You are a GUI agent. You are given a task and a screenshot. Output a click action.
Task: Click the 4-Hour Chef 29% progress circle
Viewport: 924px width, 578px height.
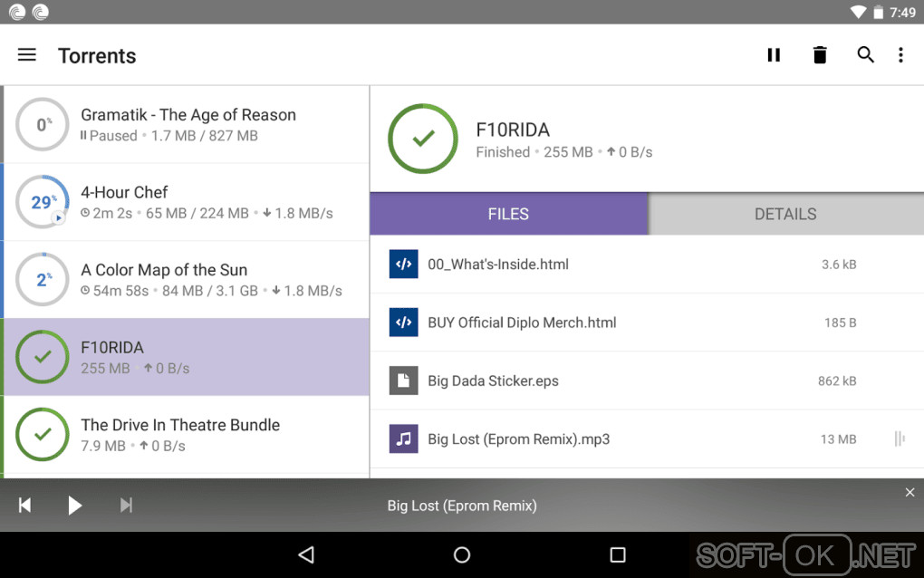(x=43, y=202)
